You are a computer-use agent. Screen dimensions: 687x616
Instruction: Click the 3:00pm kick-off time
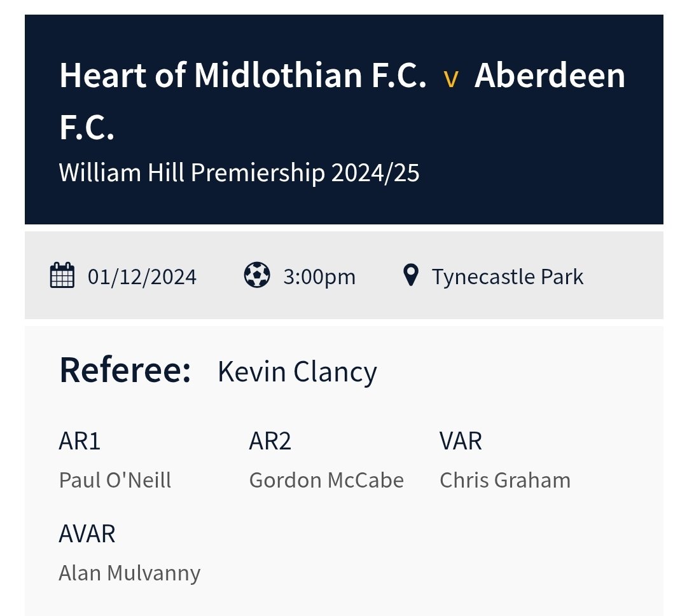coord(319,277)
